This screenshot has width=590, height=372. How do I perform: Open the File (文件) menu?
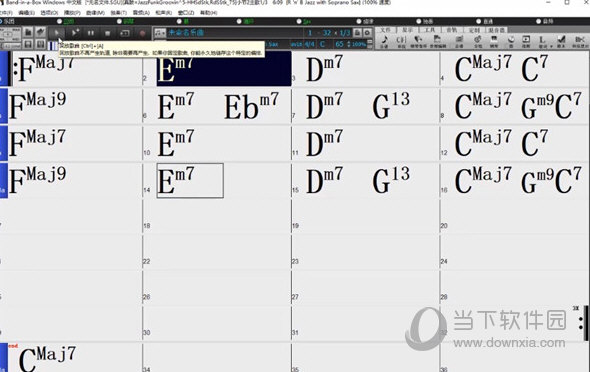point(5,13)
